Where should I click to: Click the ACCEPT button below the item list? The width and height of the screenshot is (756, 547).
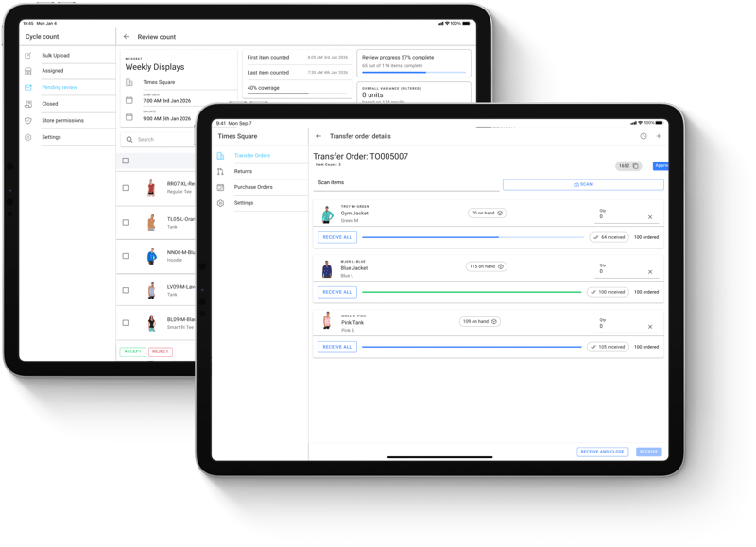132,350
